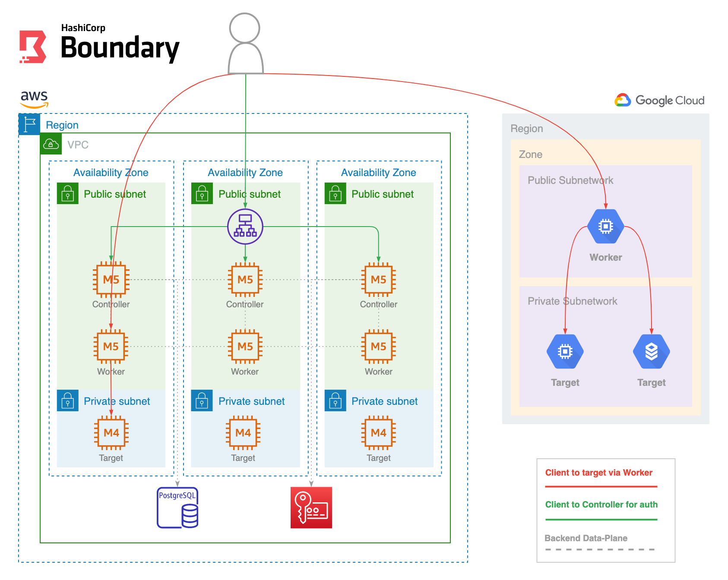Image resolution: width=728 pixels, height=580 pixels.
Task: Click the gray dashed legend line
Action: (600, 549)
